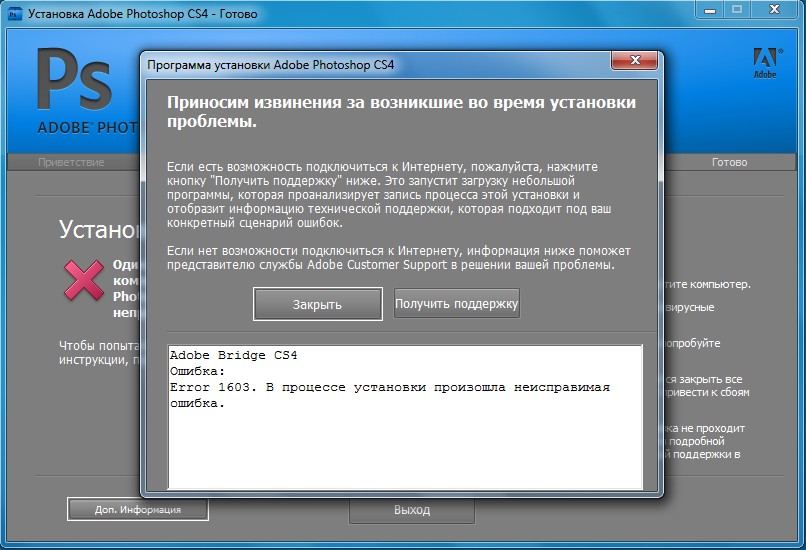Click the Получить поддержку button
The width and height of the screenshot is (806, 550).
coord(456,303)
